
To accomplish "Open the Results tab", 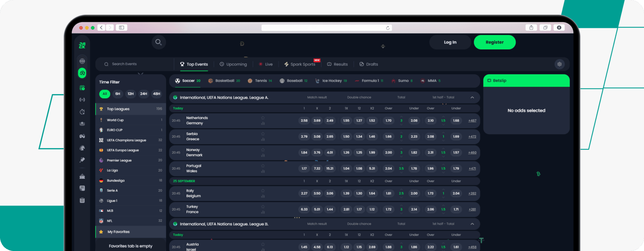I will coord(337,64).
